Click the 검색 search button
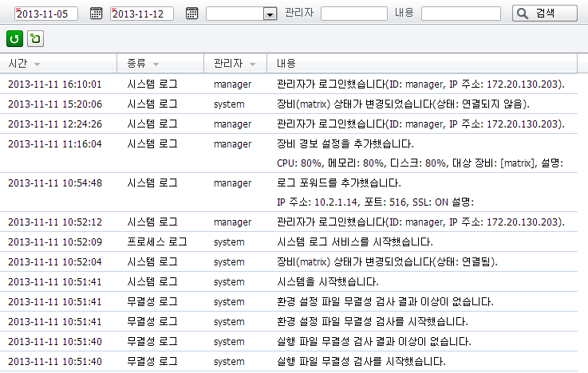The width and height of the screenshot is (588, 373). [x=545, y=14]
